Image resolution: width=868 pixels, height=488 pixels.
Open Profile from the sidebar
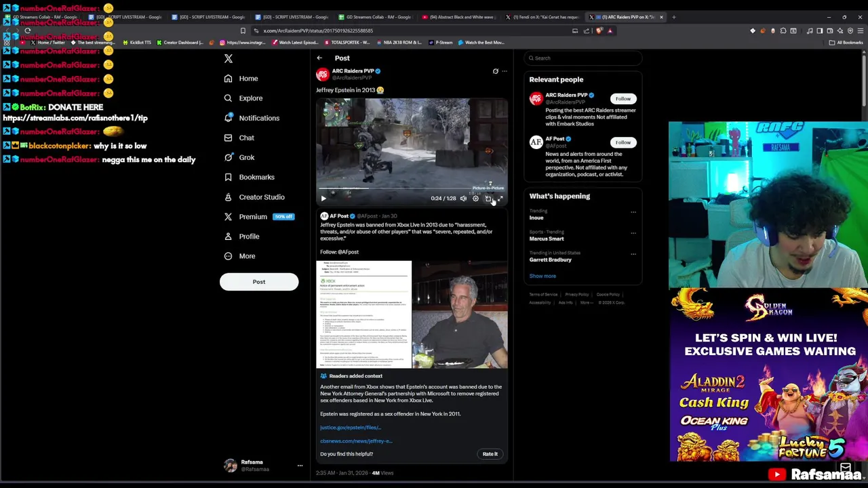(x=241, y=237)
